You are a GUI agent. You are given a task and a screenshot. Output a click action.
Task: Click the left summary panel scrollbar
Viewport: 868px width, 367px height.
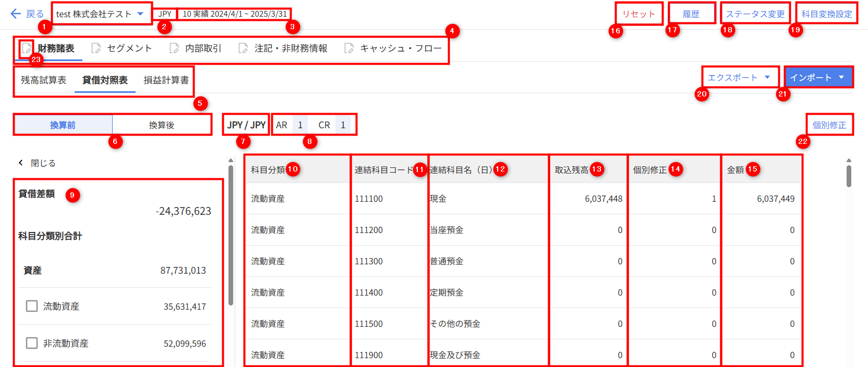click(231, 235)
